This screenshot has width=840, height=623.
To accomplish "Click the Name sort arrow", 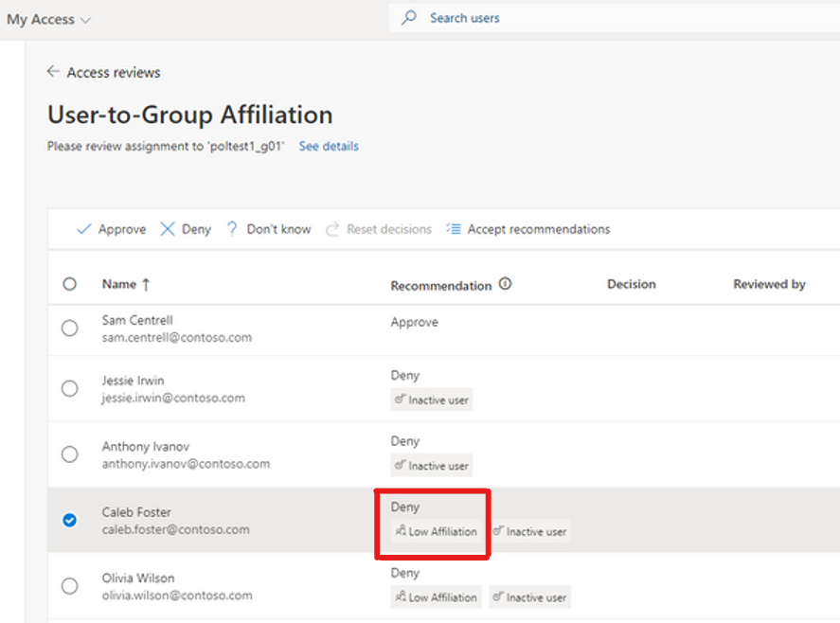I will pos(146,284).
